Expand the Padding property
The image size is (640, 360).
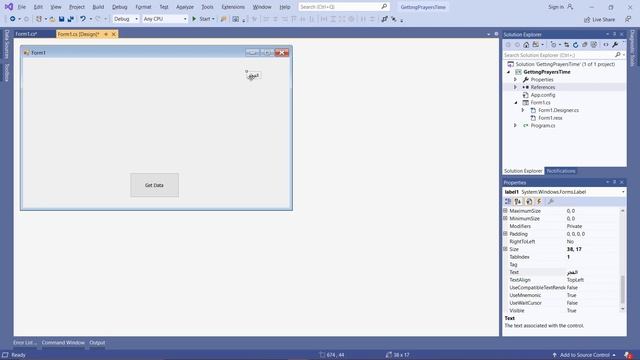[505, 234]
